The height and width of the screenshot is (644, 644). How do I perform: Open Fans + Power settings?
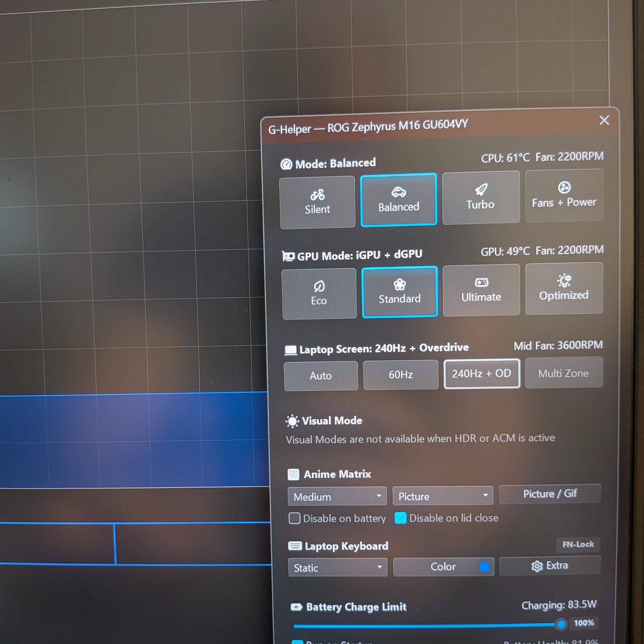[564, 195]
